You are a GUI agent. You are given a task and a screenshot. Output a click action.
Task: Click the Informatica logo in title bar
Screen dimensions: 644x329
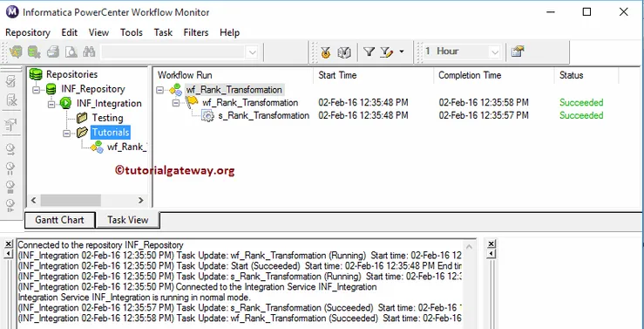[x=12, y=12]
